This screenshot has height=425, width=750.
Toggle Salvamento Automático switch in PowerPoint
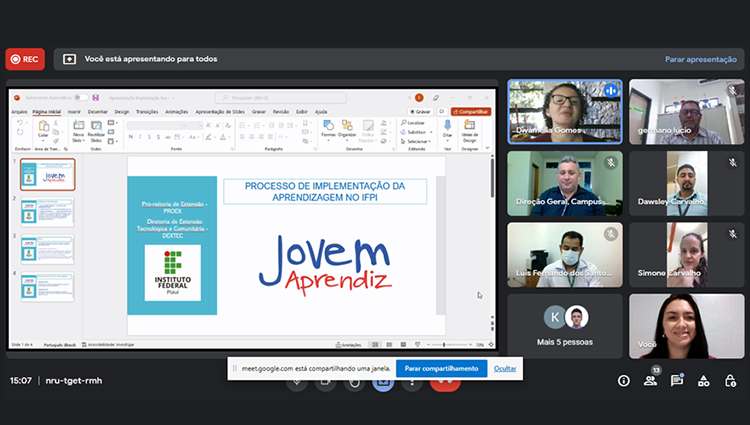point(81,98)
